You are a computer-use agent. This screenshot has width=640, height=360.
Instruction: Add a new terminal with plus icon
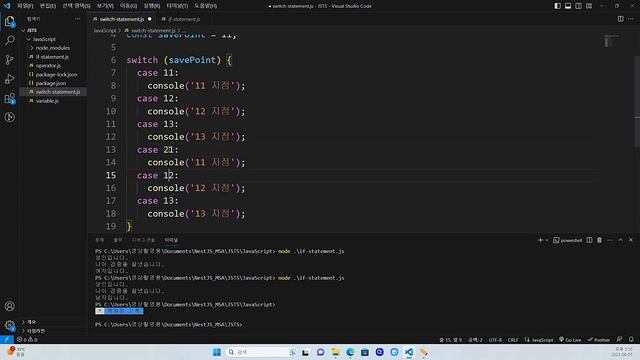point(540,240)
